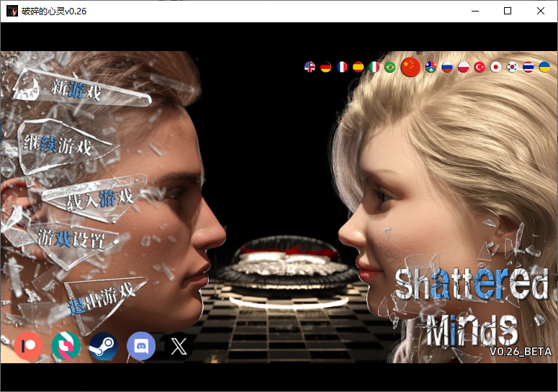558x392 pixels.
Task: Close the 破碎的心灵 window
Action: click(x=541, y=11)
